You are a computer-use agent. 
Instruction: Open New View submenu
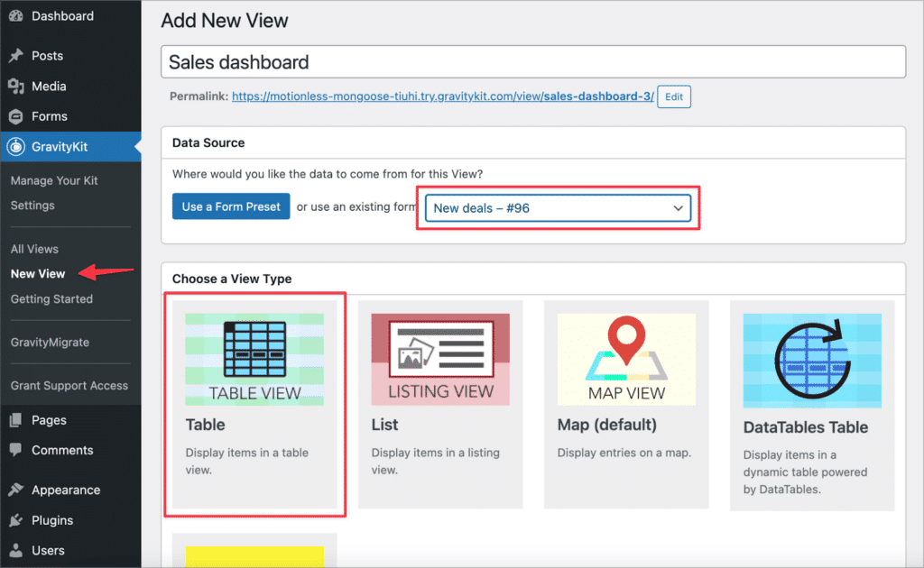(x=38, y=273)
